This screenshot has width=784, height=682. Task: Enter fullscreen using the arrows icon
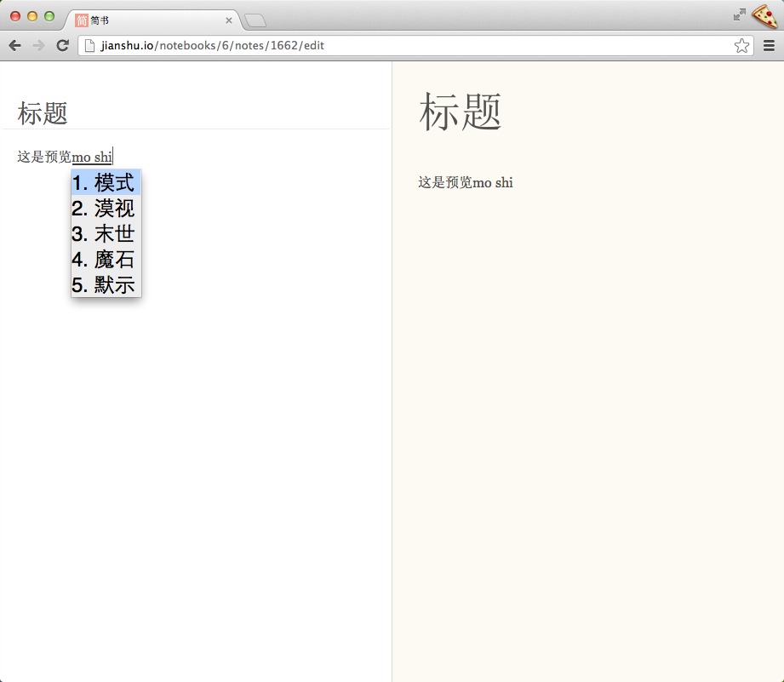[x=739, y=14]
